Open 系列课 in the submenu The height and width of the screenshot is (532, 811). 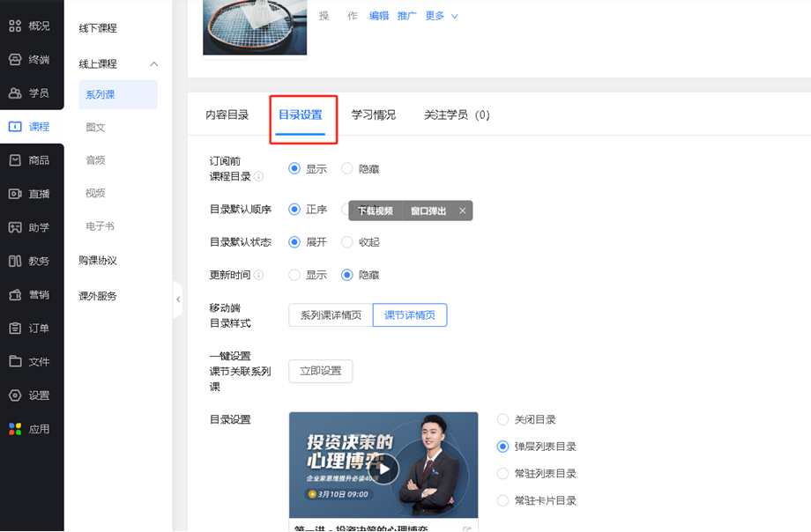[118, 94]
